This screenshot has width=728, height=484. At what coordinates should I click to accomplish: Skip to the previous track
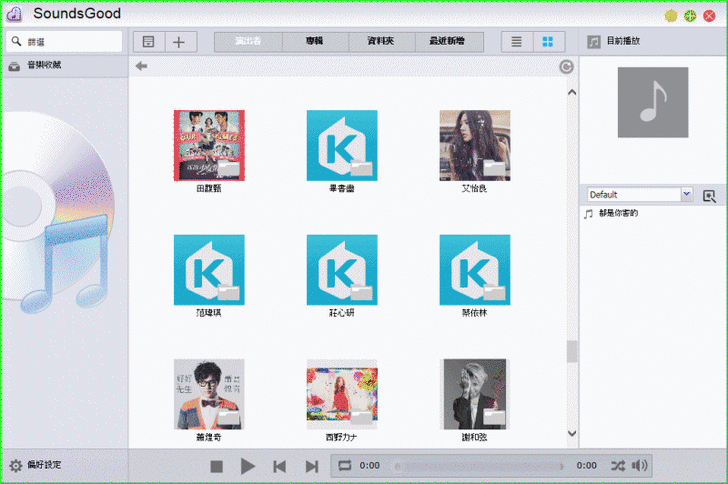tap(280, 466)
